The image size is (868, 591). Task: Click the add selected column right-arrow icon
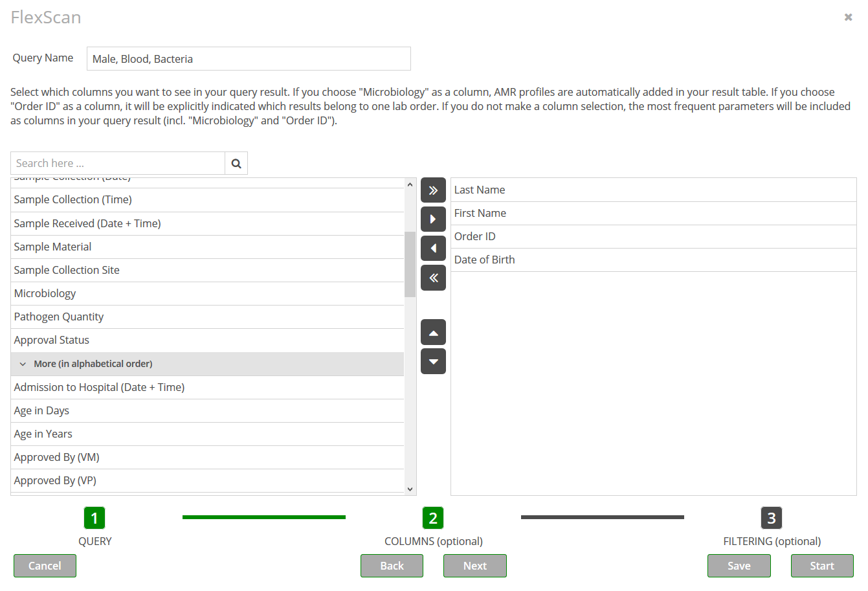[433, 219]
